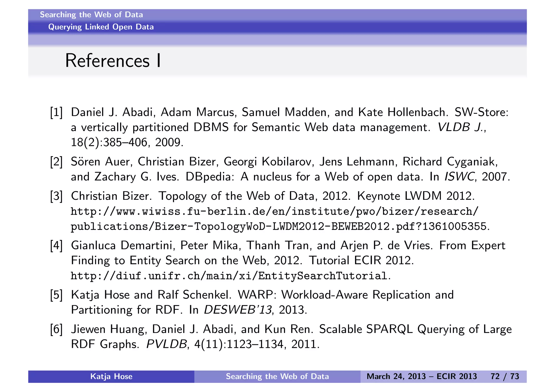Select the 'References I' slide title
555x392 pixels.
coord(113,61)
